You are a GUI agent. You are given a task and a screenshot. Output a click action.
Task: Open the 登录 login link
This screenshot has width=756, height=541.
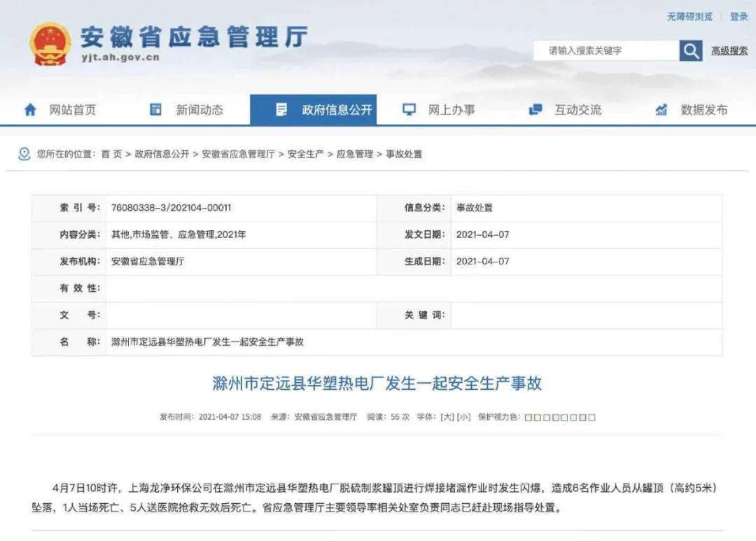[739, 16]
